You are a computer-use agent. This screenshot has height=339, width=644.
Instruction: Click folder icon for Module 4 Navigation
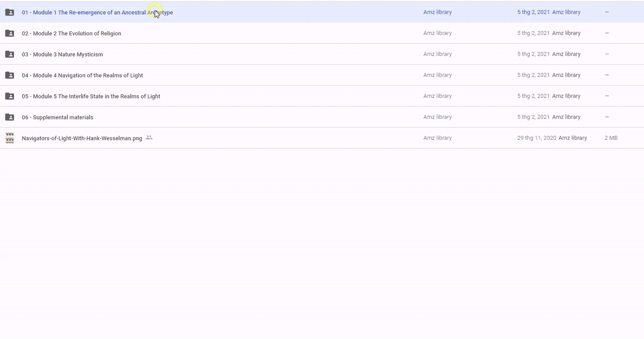9,75
